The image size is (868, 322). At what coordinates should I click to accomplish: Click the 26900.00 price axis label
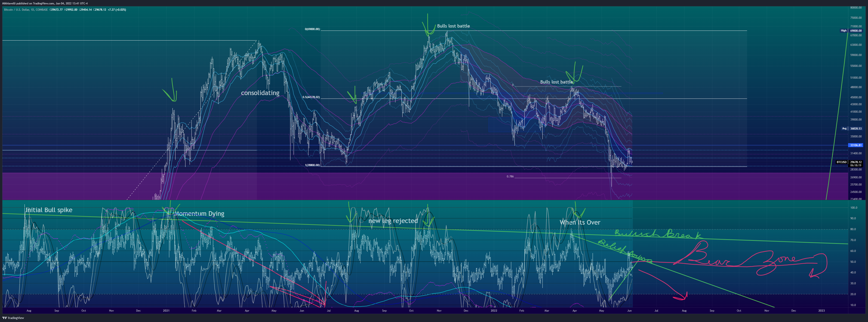(856, 177)
